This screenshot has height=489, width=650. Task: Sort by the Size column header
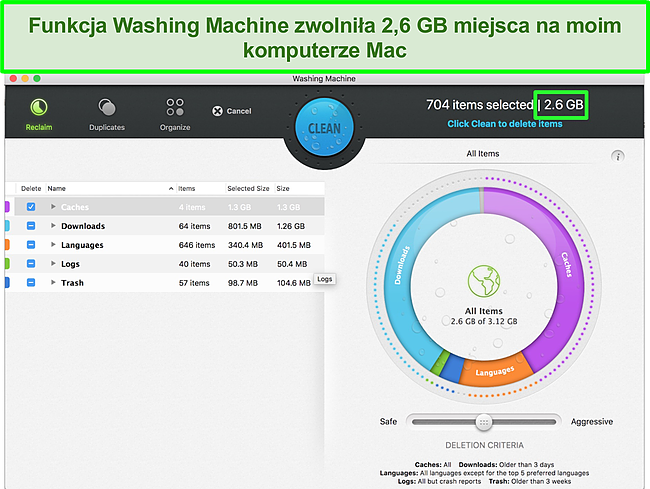[x=283, y=189]
